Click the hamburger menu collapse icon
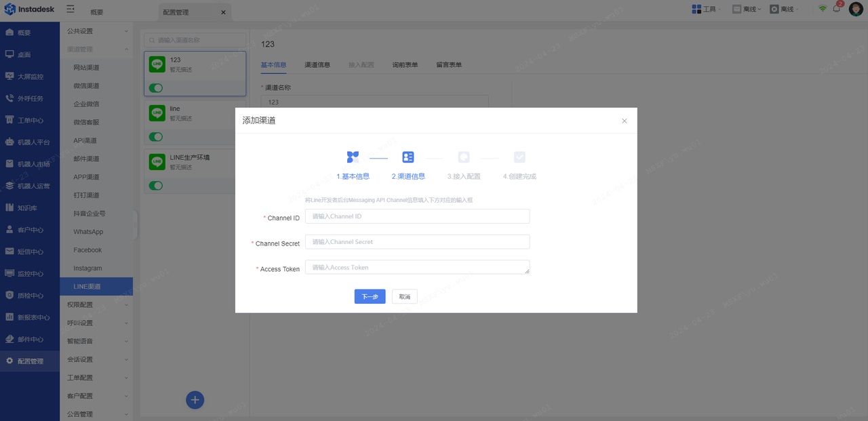Image resolution: width=868 pixels, height=421 pixels. coord(71,9)
